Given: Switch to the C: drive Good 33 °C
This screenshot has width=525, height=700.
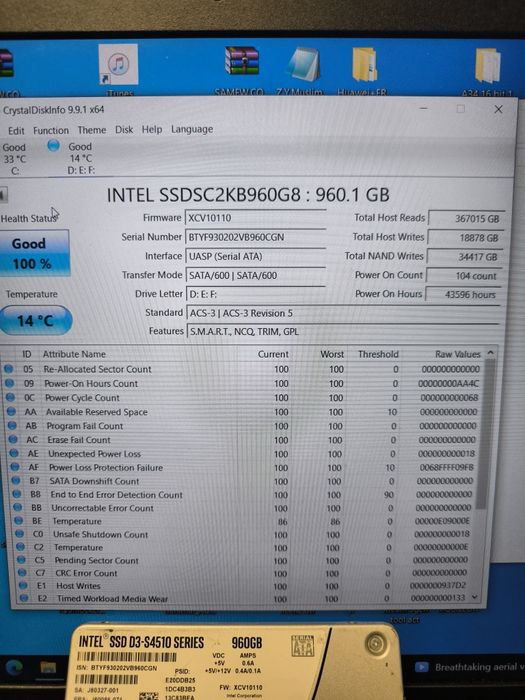Looking at the screenshot, I should point(14,158).
